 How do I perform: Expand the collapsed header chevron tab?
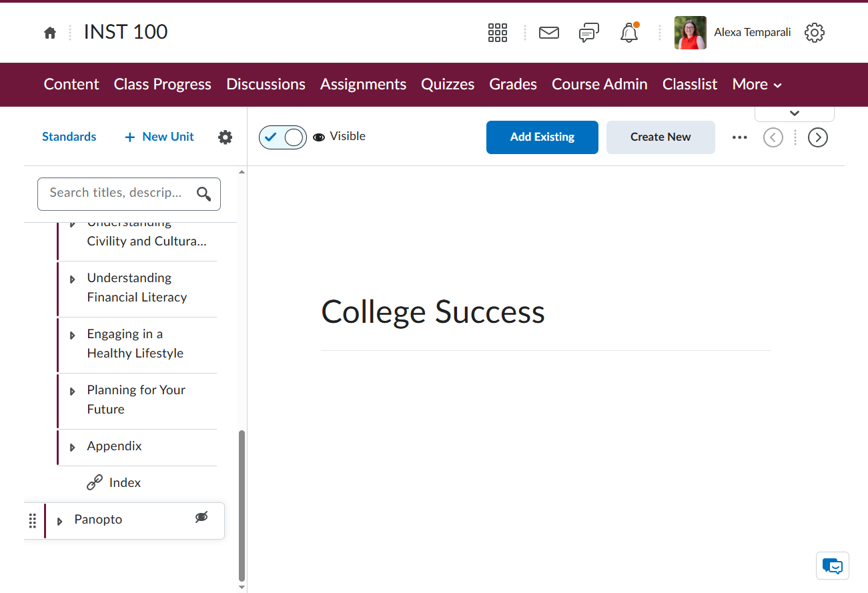tap(795, 113)
